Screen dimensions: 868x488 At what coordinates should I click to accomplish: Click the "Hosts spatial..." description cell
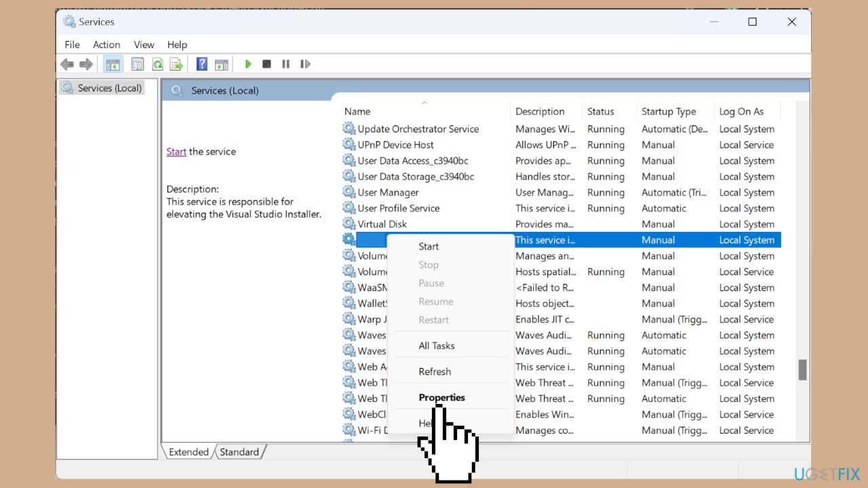click(545, 272)
